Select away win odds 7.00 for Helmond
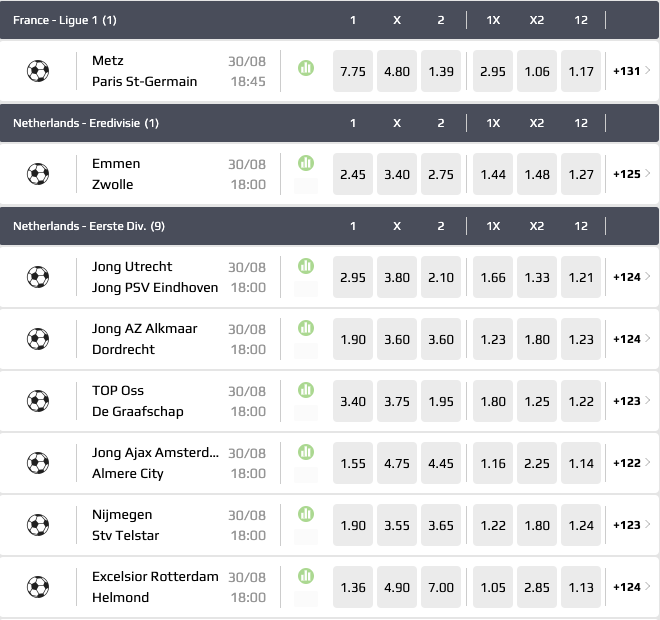 pos(441,587)
